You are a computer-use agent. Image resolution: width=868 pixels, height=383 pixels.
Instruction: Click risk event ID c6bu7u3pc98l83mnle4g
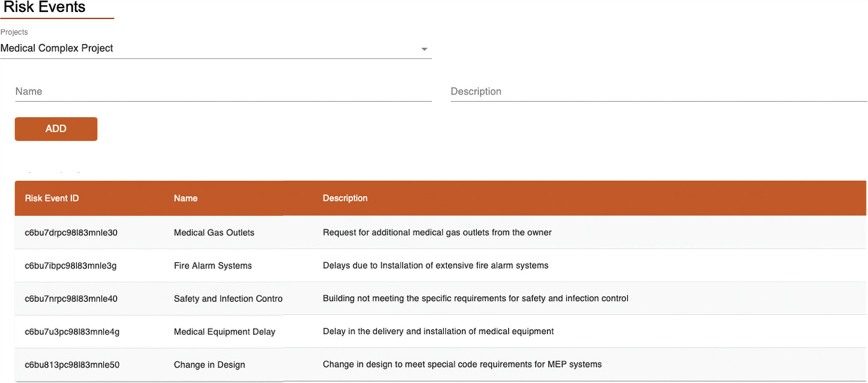click(x=72, y=332)
